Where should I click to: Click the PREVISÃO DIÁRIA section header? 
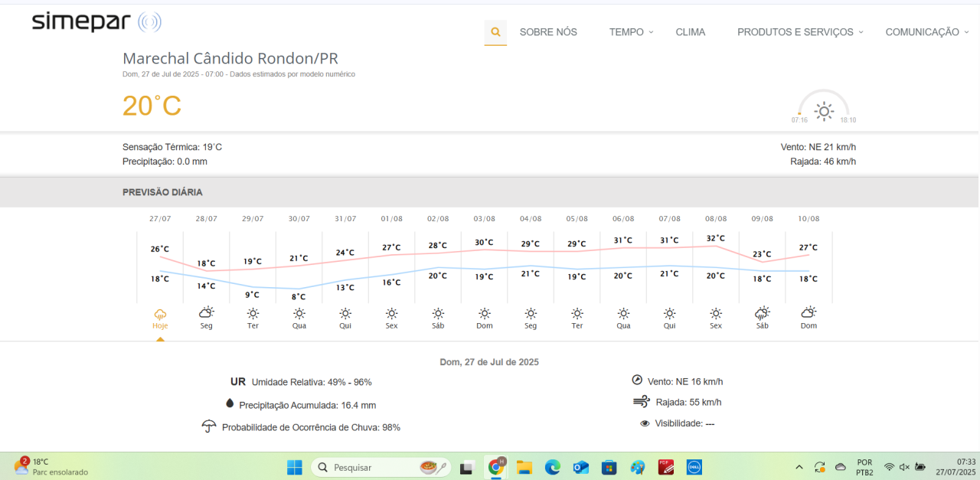pos(162,192)
